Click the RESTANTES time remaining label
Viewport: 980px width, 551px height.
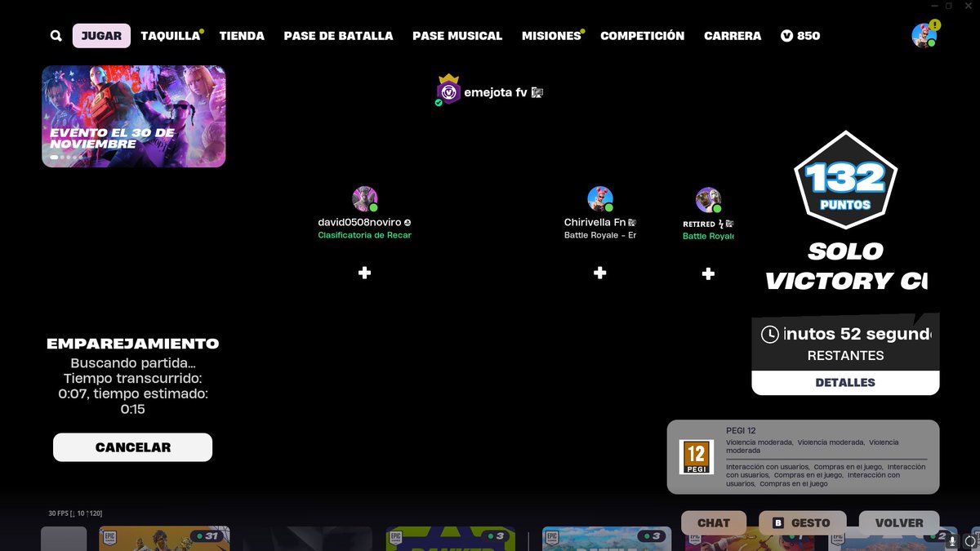click(x=845, y=356)
